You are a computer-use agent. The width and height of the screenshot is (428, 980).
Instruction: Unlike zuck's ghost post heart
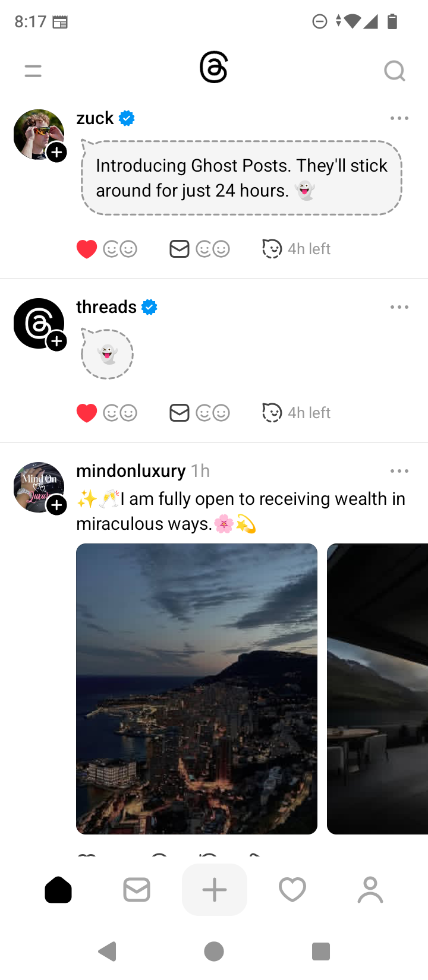point(87,249)
